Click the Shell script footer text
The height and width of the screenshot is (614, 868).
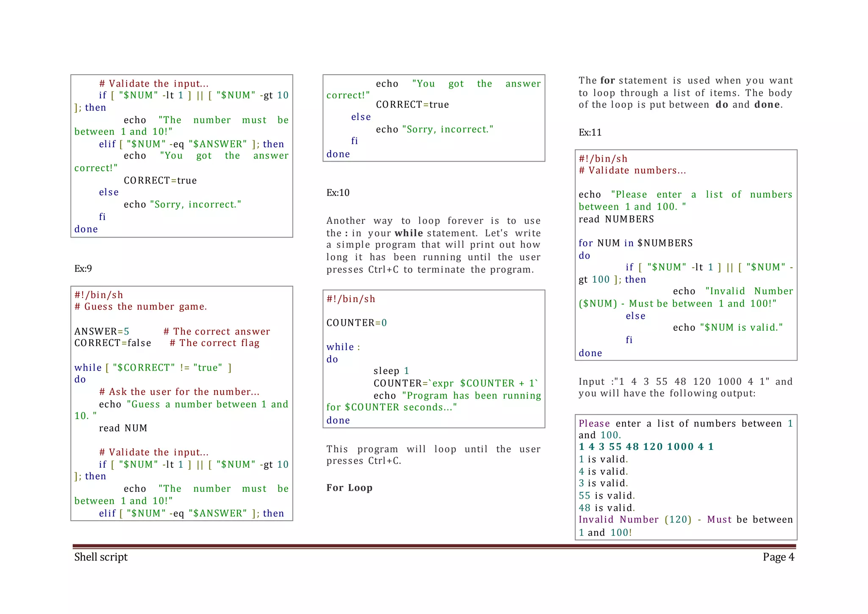(x=101, y=557)
